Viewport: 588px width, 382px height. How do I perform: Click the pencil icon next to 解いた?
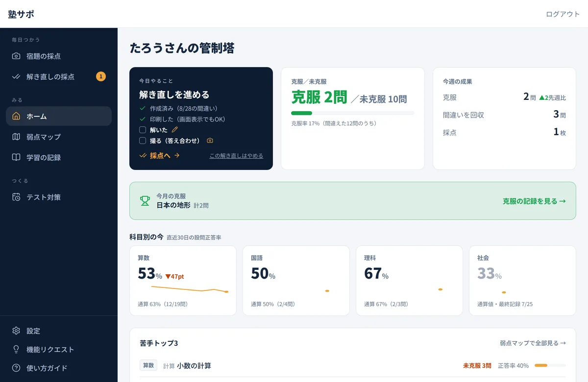(175, 130)
